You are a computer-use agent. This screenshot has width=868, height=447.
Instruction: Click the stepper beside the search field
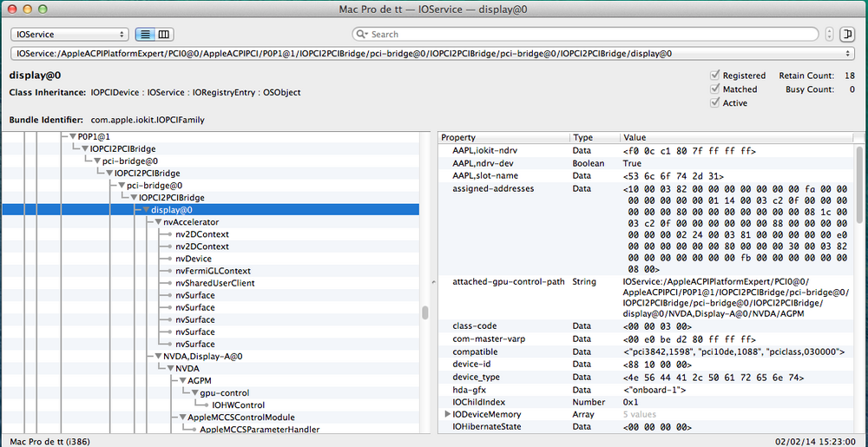pyautogui.click(x=829, y=34)
